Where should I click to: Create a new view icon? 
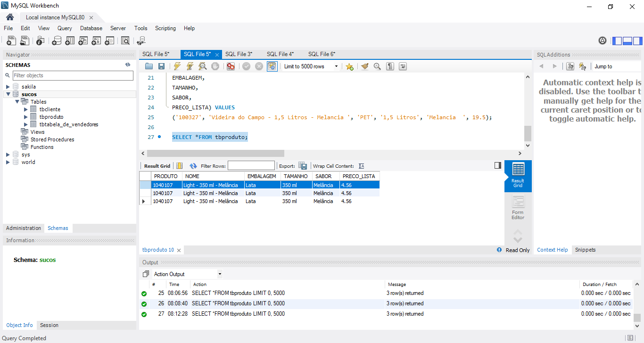[x=83, y=41]
